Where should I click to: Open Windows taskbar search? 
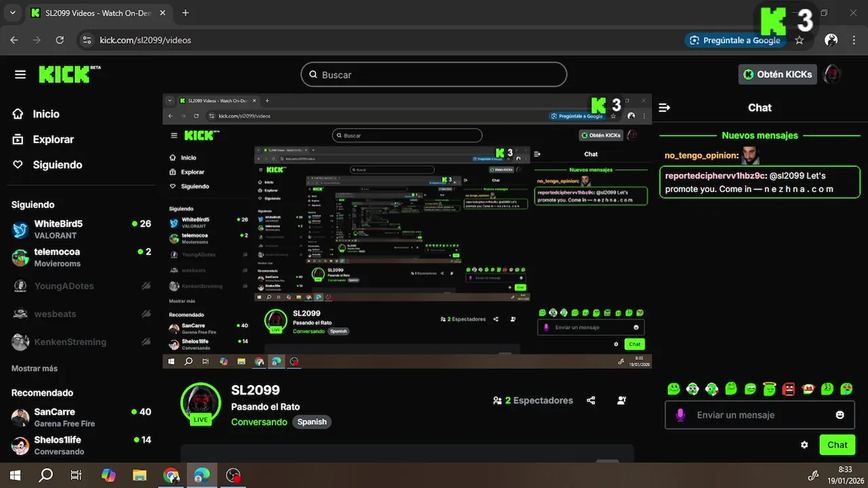[46, 475]
